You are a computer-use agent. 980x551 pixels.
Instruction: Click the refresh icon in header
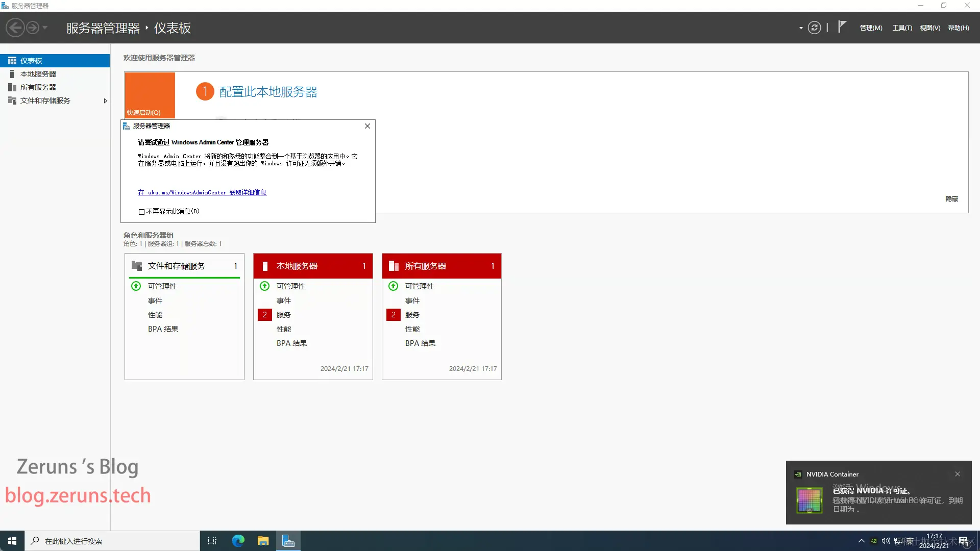point(814,28)
